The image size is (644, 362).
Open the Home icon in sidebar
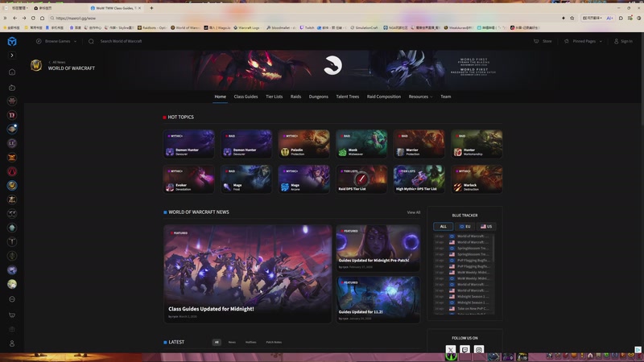[12, 72]
